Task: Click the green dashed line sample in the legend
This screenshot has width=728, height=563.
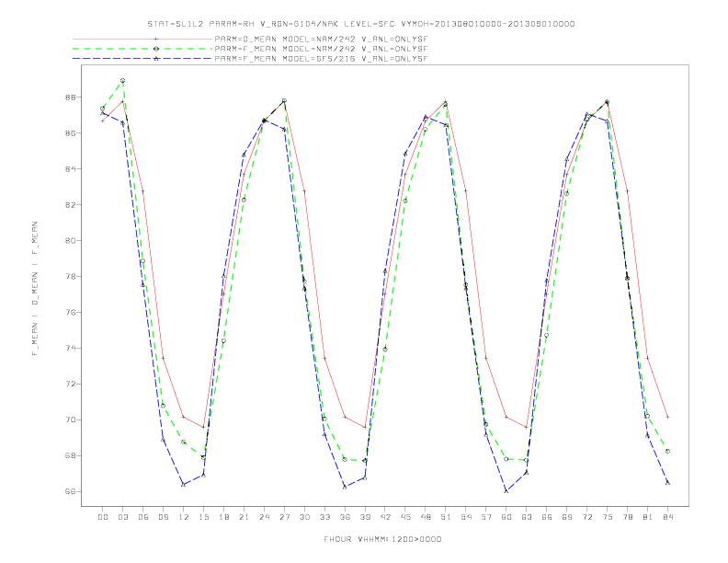Action: 142,49
